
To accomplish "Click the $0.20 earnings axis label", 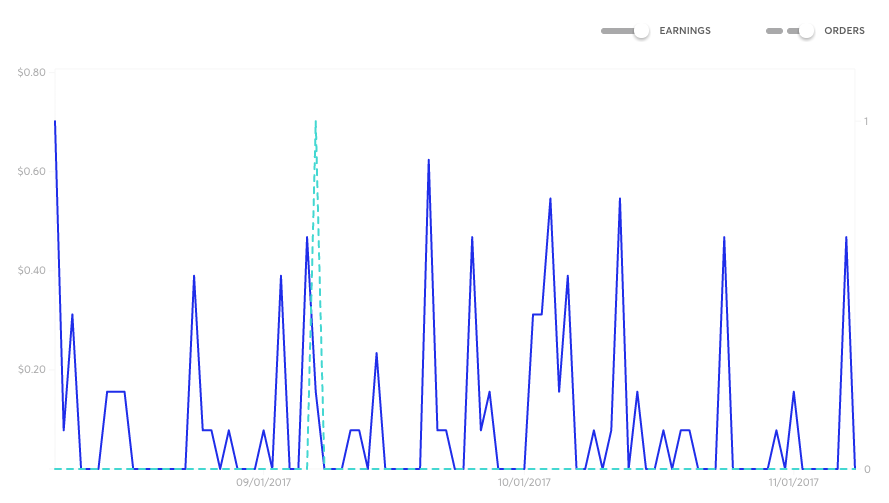I will coord(31,369).
